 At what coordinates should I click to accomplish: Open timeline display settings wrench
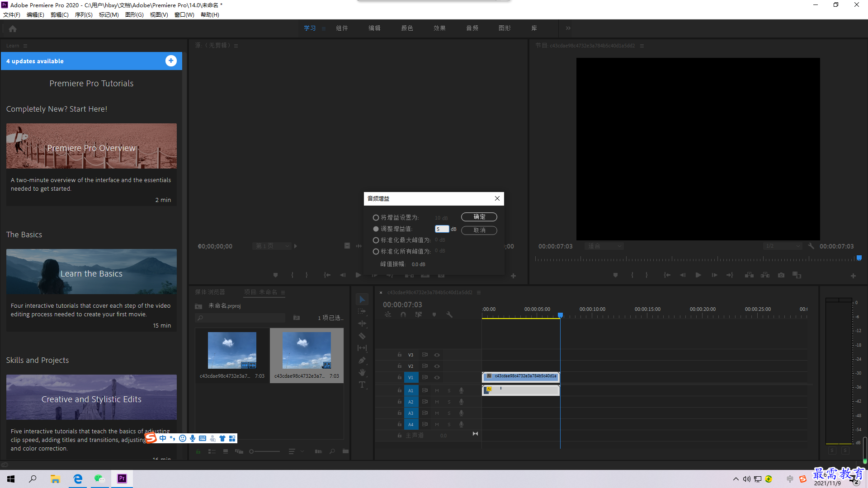point(449,314)
